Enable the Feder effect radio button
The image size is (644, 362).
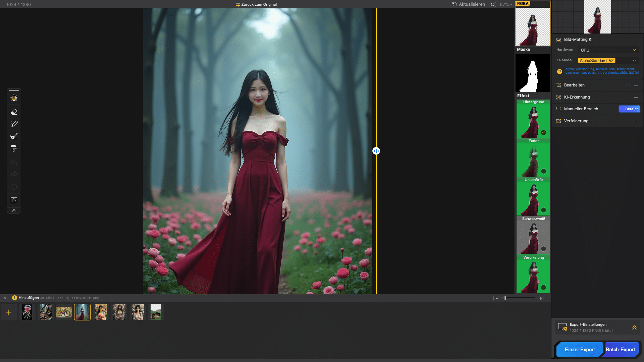(543, 171)
